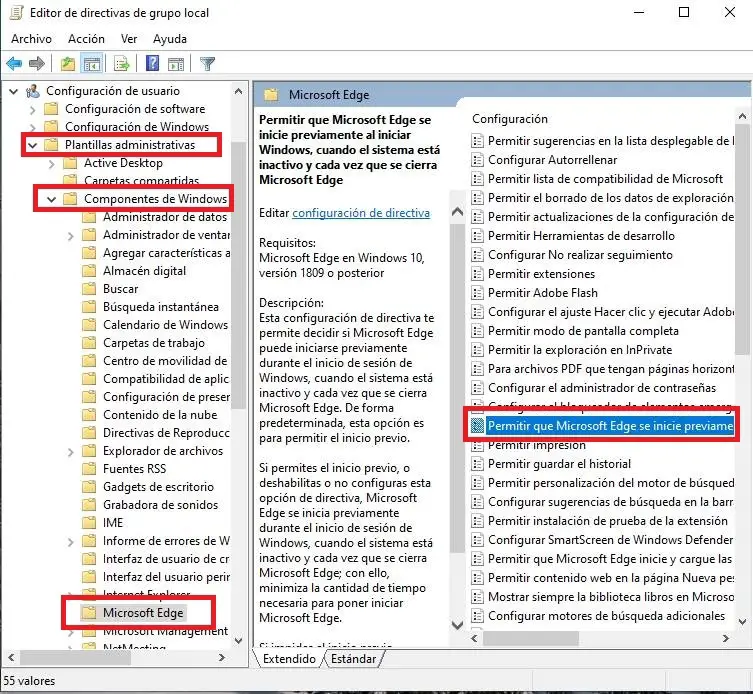Open the Acción menu
This screenshot has height=694, width=753.
[x=86, y=38]
